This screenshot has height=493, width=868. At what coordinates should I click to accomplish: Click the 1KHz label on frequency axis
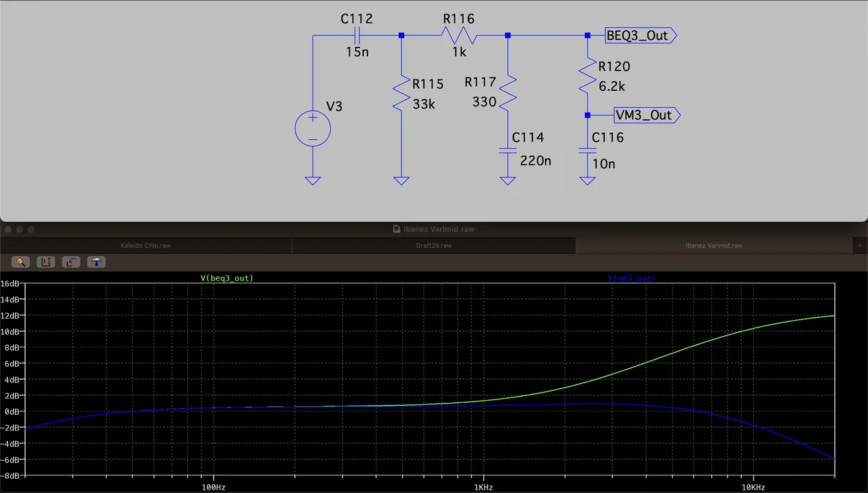point(483,487)
